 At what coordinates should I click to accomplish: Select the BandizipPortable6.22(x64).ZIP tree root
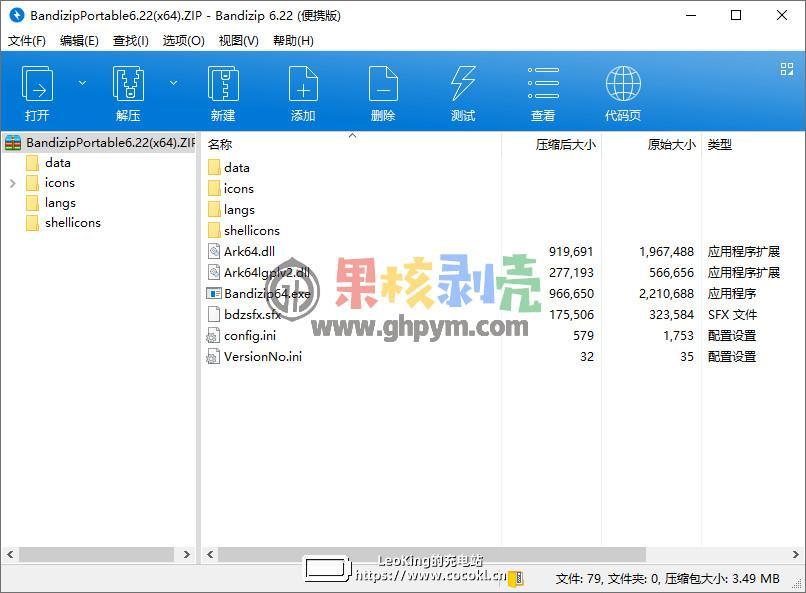click(x=99, y=142)
